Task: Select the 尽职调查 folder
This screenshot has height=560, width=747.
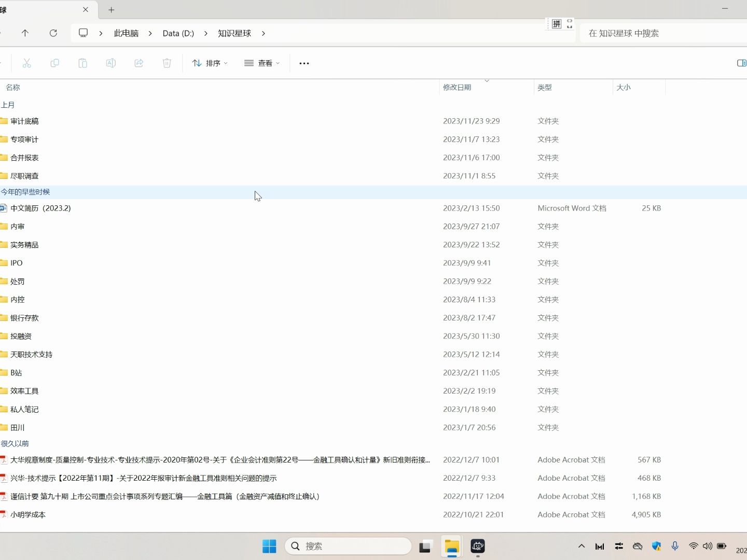Action: 24,176
